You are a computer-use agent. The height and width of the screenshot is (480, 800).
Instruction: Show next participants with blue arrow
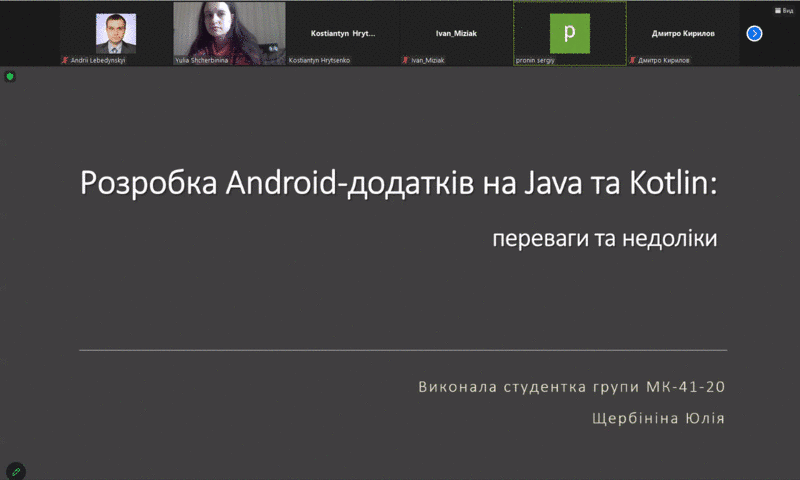pyautogui.click(x=754, y=33)
